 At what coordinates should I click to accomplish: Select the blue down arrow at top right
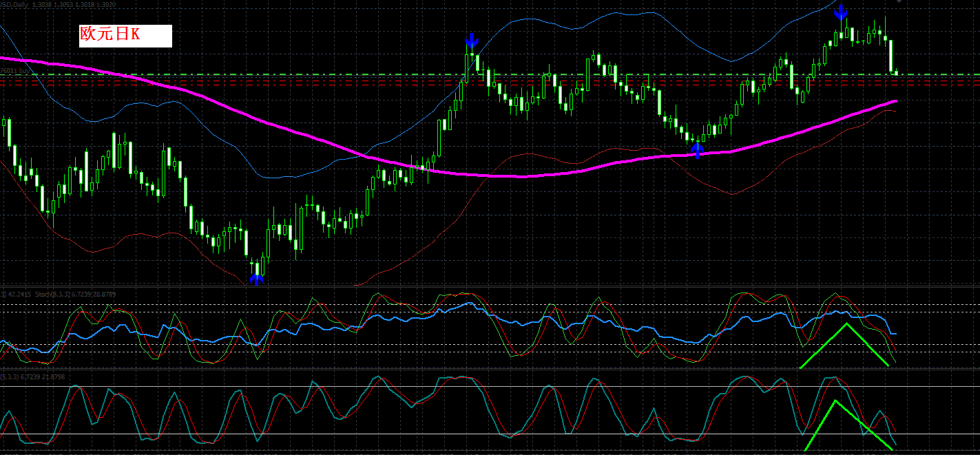[x=840, y=12]
